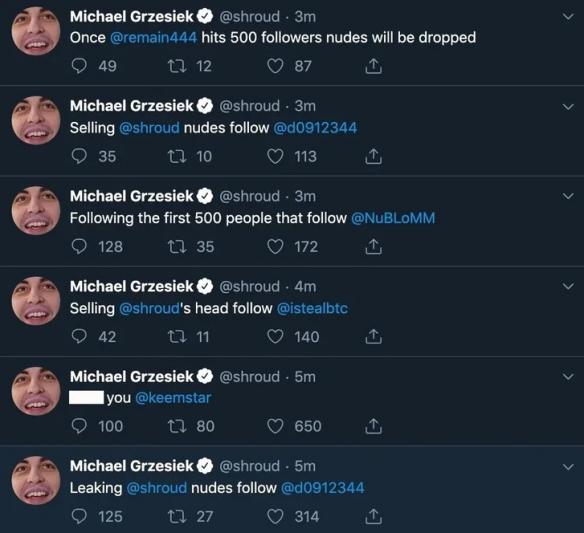584x533 pixels.
Task: Like the tweet directed at @keemstar
Action: tap(275, 426)
